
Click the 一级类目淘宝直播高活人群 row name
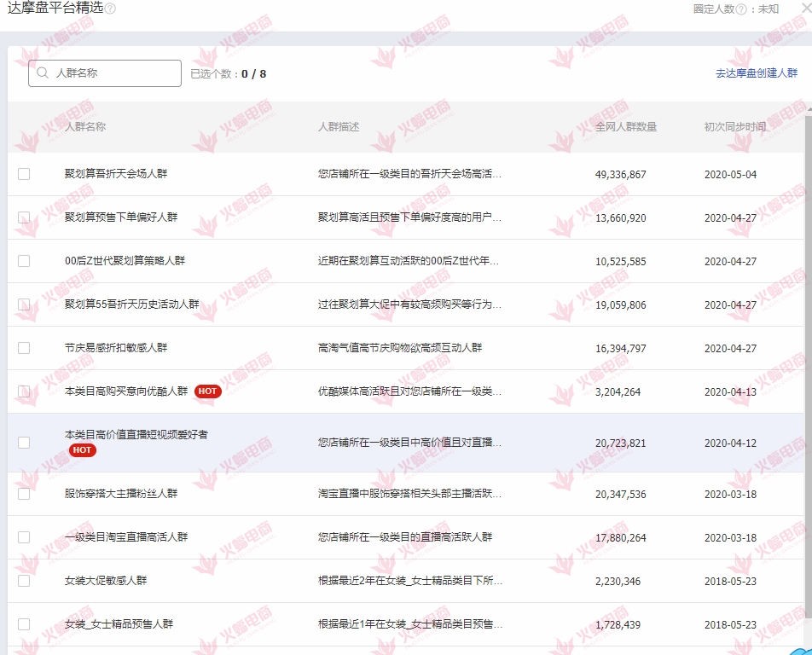126,537
